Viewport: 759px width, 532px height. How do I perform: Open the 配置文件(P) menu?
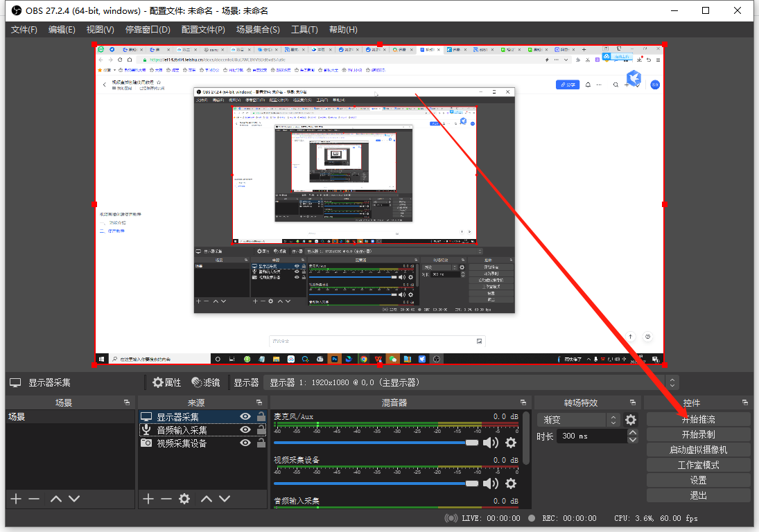point(203,30)
